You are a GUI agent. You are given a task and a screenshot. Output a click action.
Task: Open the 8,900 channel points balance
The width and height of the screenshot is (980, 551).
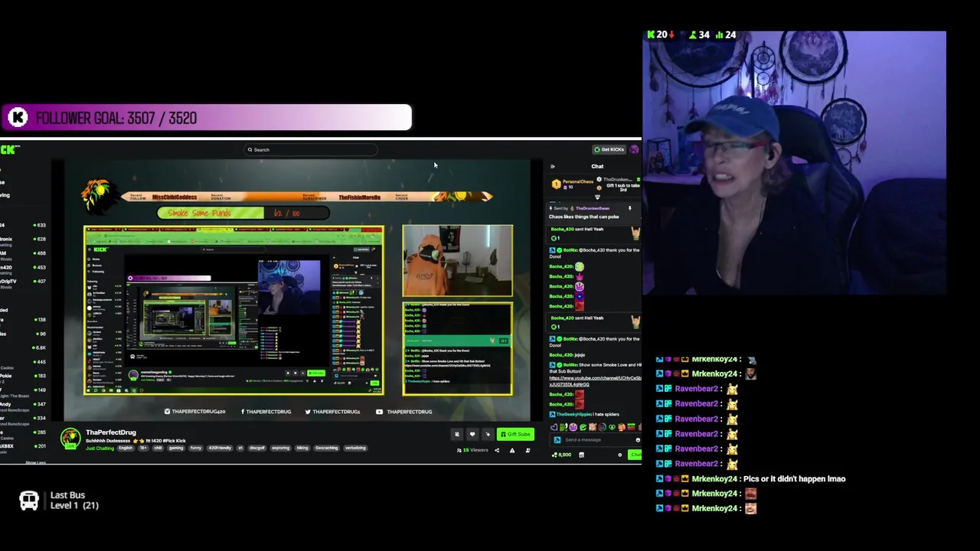561,455
